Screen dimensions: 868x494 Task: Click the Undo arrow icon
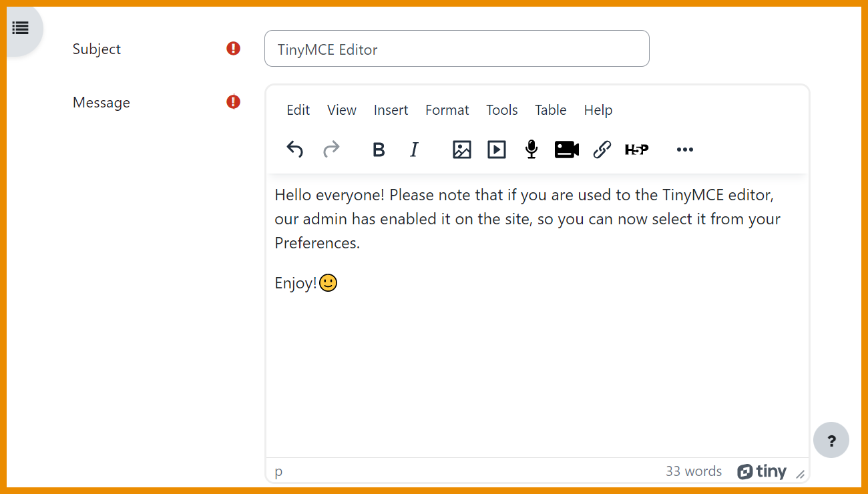294,150
